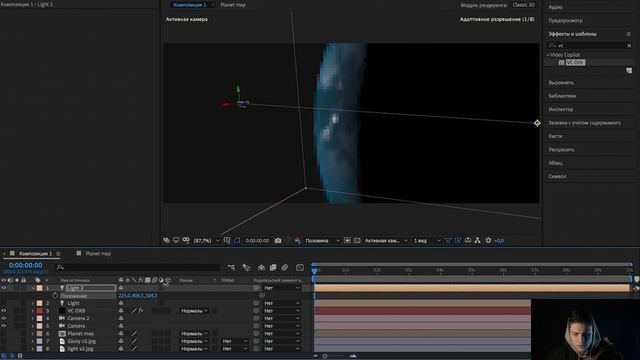Show the Planet map layer visibility box
The image size is (640, 360).
click(x=4, y=333)
